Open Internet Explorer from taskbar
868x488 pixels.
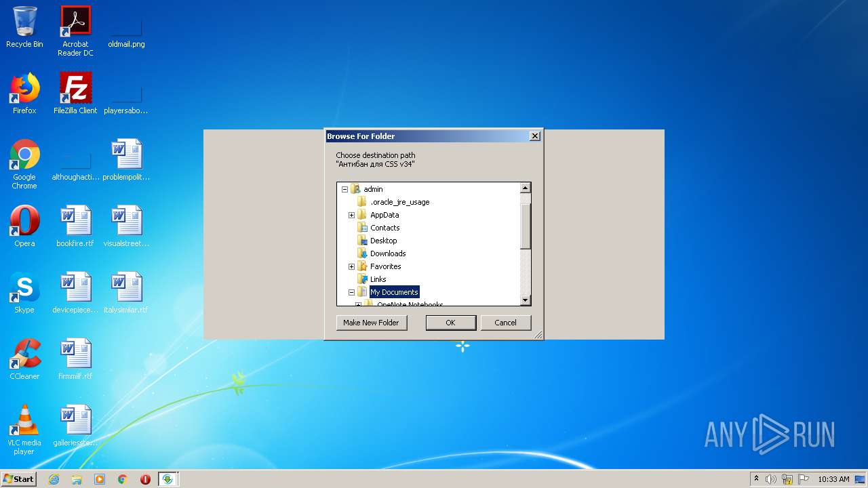pyautogui.click(x=54, y=479)
